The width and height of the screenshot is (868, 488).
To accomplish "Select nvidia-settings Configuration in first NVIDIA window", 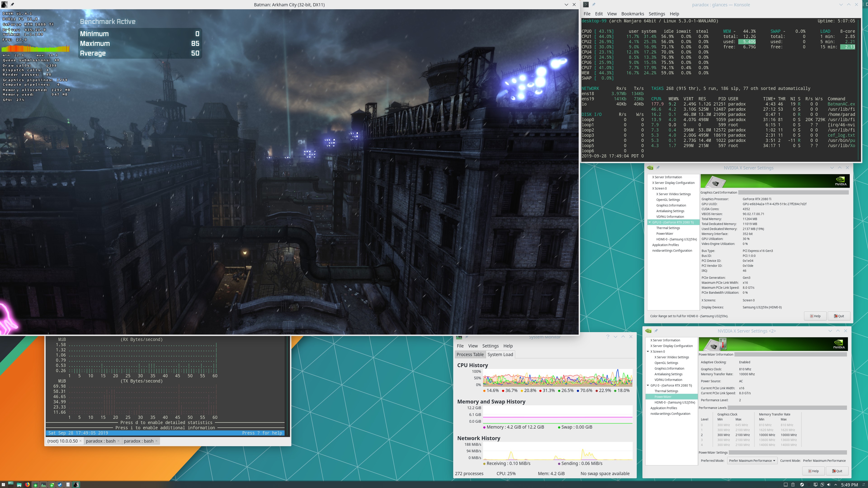I will click(x=672, y=251).
